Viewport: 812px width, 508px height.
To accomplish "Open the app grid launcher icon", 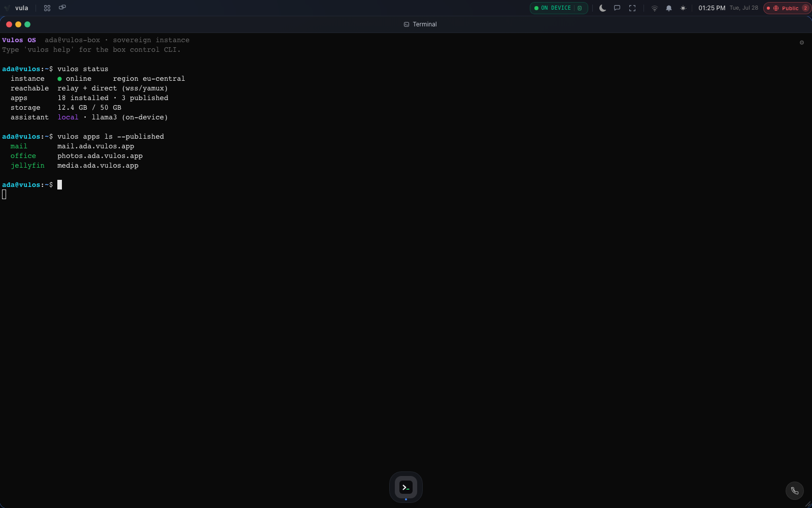I will (x=47, y=8).
